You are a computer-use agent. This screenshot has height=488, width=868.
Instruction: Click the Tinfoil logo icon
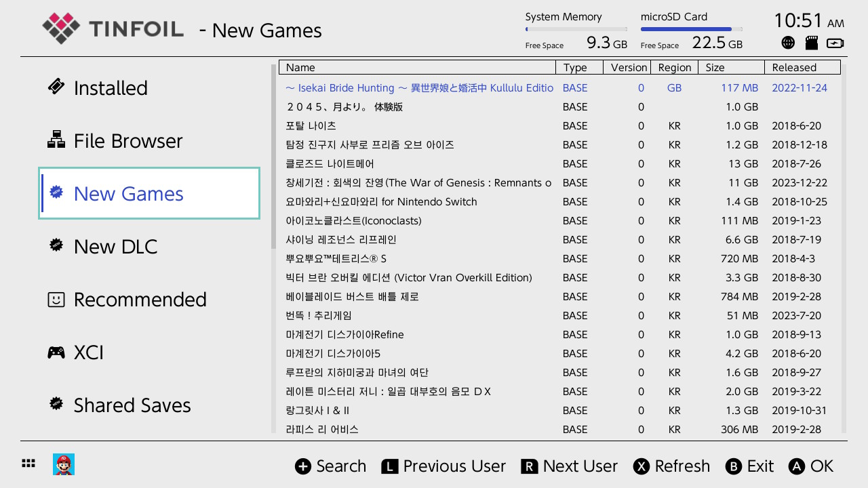tap(61, 28)
